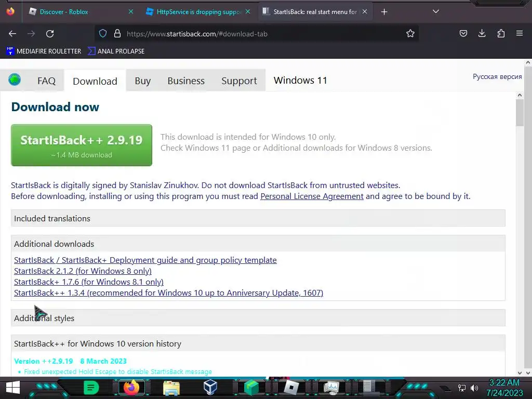
Task: Open the ANAL PROLAPSE bookmark
Action: pos(116,51)
